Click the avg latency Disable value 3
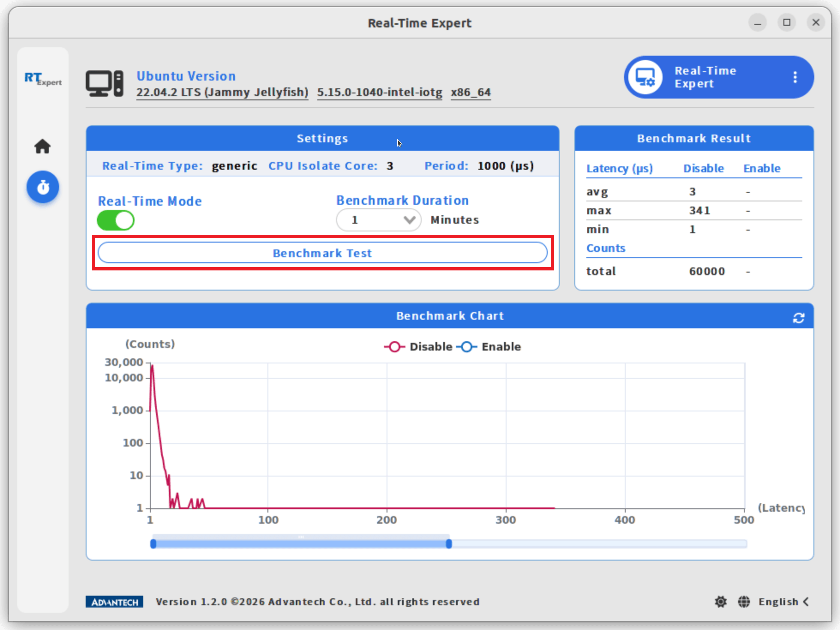840x630 pixels. (x=692, y=192)
